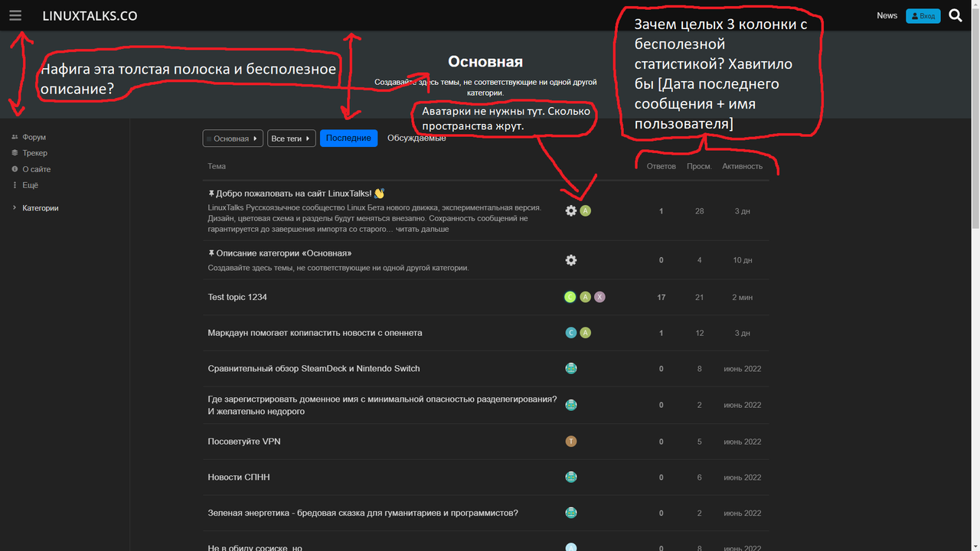Click 28 views in Добро пожаловать row
The image size is (980, 551).
pos(699,211)
